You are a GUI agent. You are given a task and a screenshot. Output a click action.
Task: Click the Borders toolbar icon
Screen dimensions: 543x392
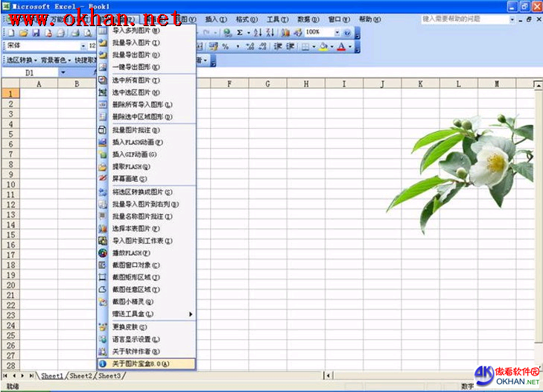(306, 46)
